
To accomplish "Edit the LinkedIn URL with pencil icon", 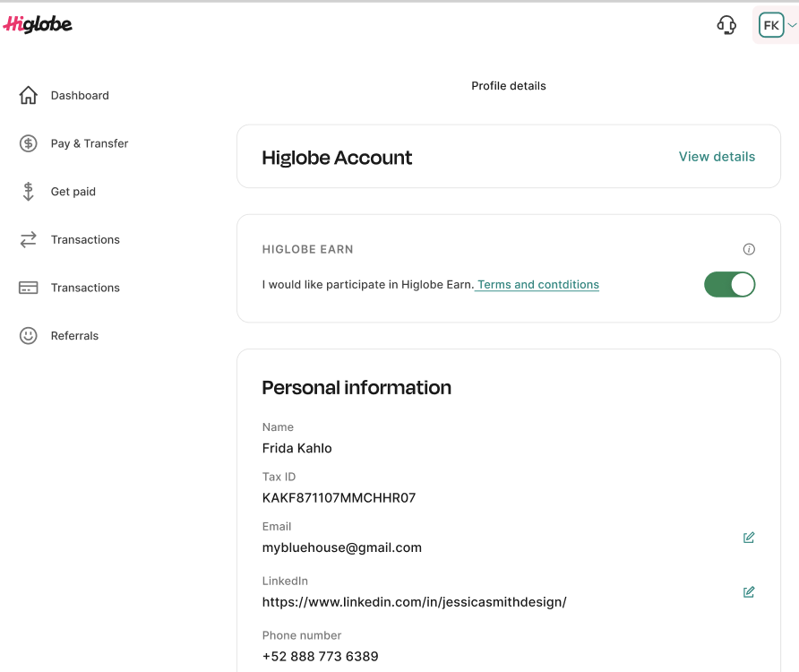I will (749, 592).
